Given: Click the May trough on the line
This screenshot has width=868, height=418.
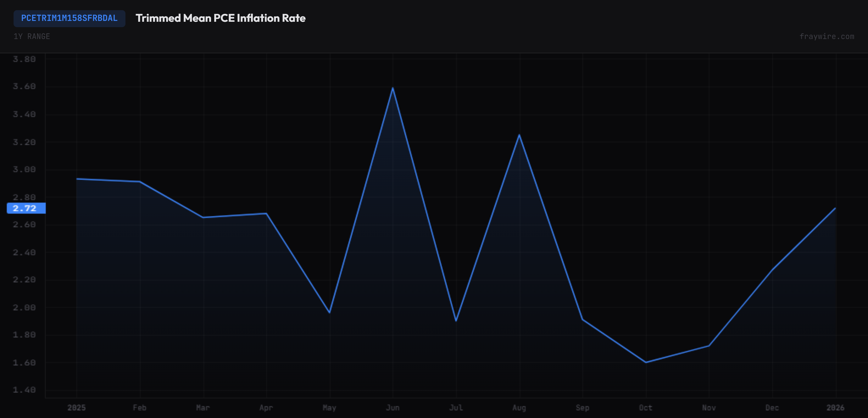Looking at the screenshot, I should (329, 313).
